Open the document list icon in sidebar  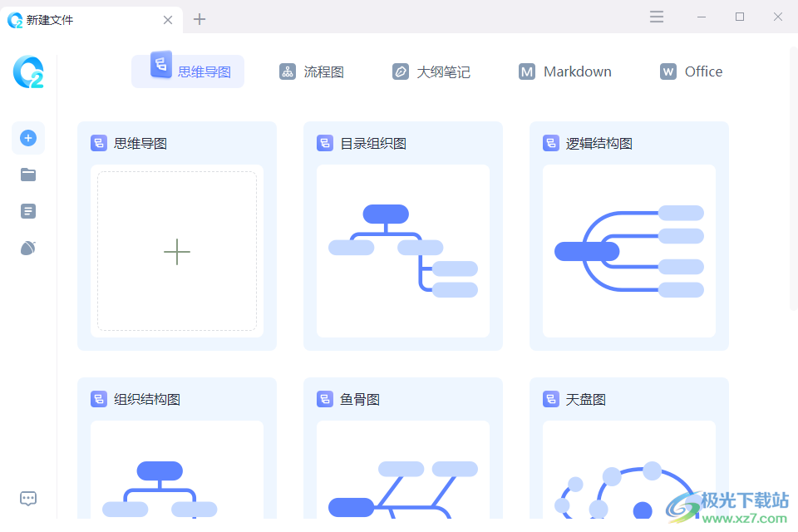tap(28, 211)
